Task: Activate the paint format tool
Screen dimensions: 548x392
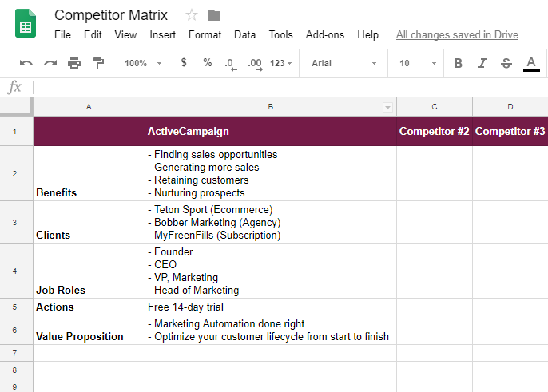Action: coord(98,63)
